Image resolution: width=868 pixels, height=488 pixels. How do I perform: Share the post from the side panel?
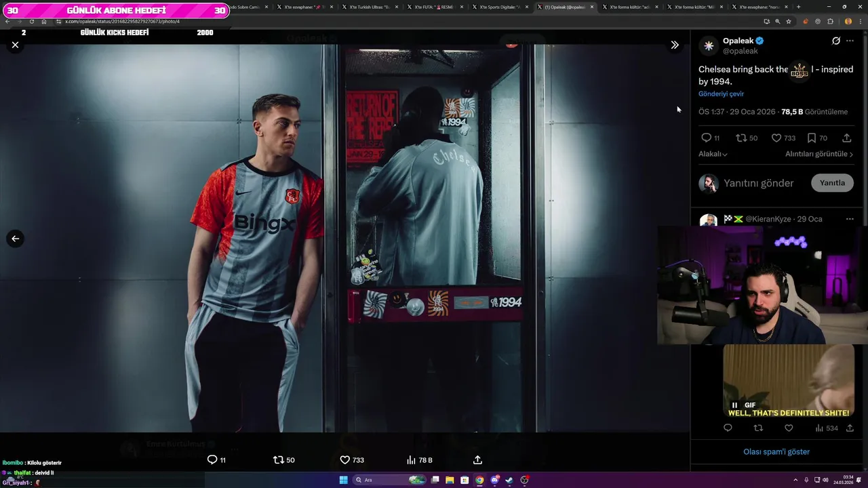846,138
